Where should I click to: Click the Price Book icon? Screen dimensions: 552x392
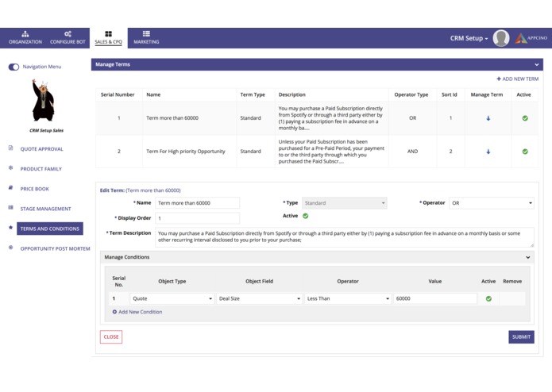10,188
